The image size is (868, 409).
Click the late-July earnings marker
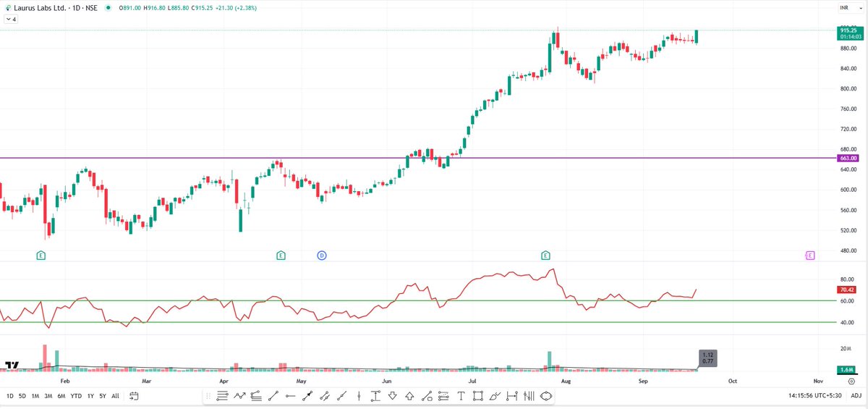click(546, 255)
